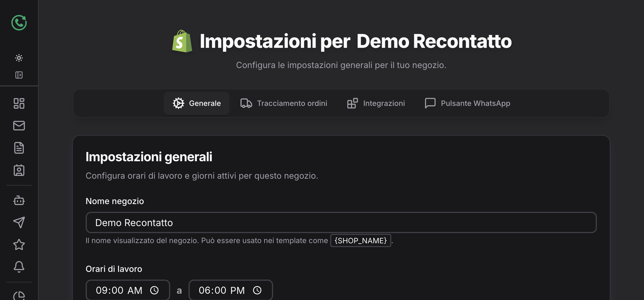Toggle light theme with sun icon
Screen dimensions: 644x300
coord(19,58)
